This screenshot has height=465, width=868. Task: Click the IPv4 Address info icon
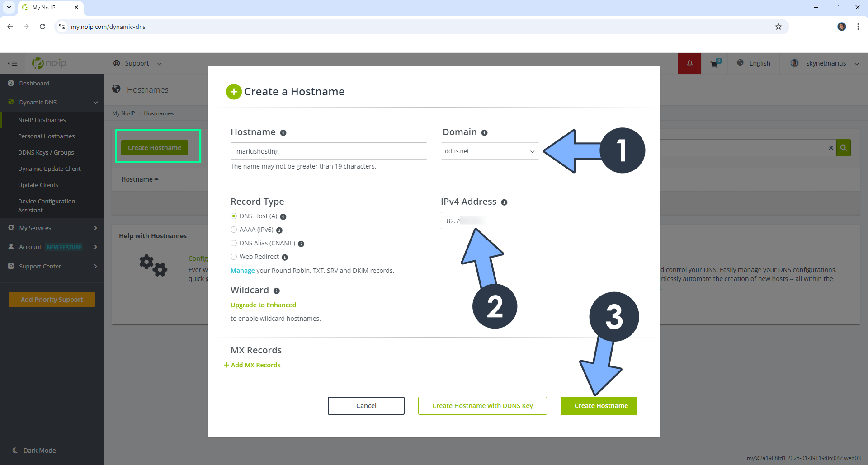pos(504,202)
